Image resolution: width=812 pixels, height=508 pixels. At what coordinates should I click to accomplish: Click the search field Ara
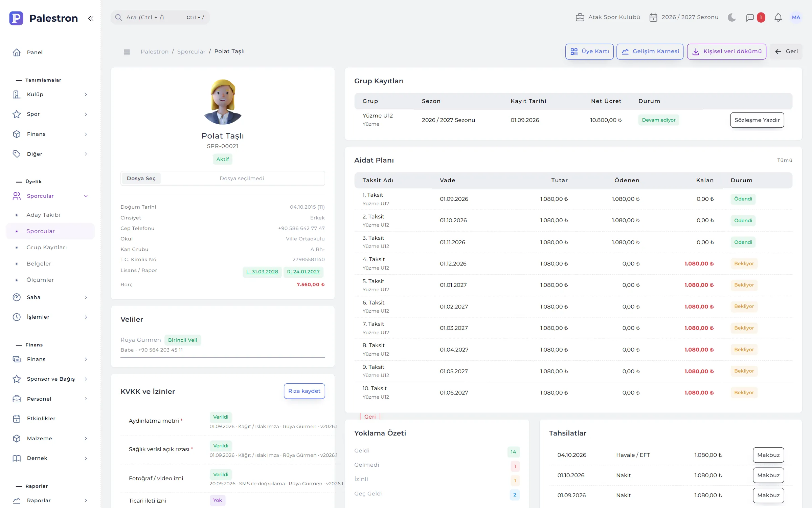point(160,17)
